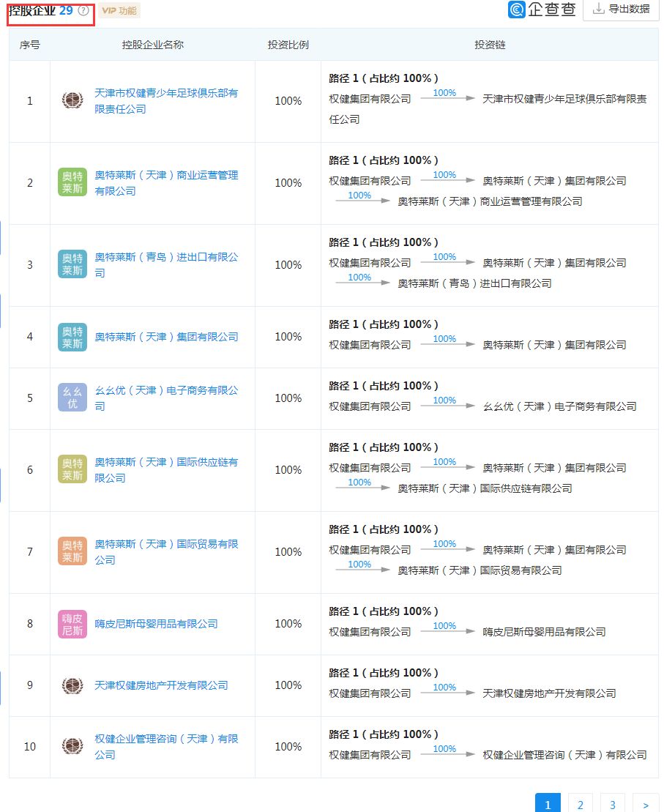The image size is (664, 812).
Task: Open 奥特莱斯（天津）国际贸易有限公司 name link
Action: (x=166, y=551)
